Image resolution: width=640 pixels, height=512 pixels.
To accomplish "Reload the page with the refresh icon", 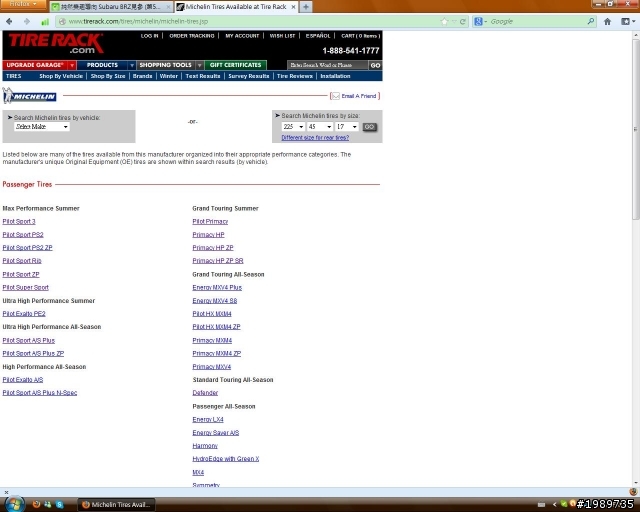I will pyautogui.click(x=462, y=22).
